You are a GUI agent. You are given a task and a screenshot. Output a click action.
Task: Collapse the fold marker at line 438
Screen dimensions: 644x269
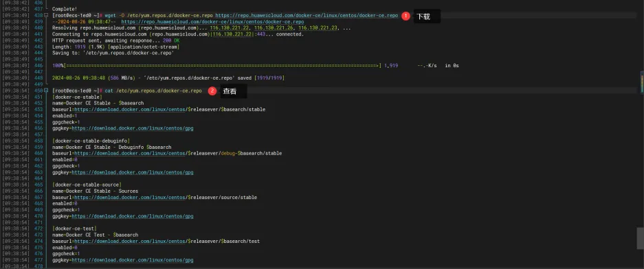[47, 15]
